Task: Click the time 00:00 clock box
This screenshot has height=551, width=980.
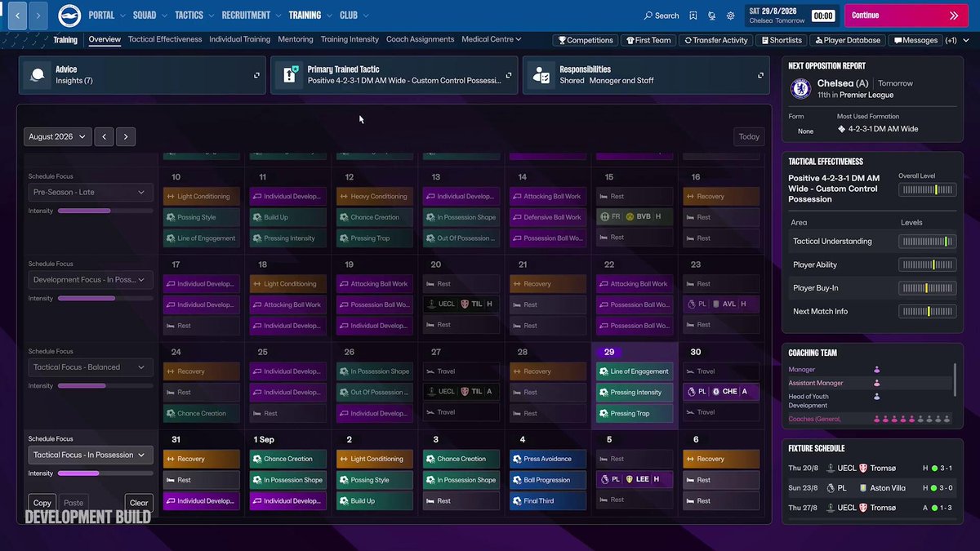Action: (823, 16)
